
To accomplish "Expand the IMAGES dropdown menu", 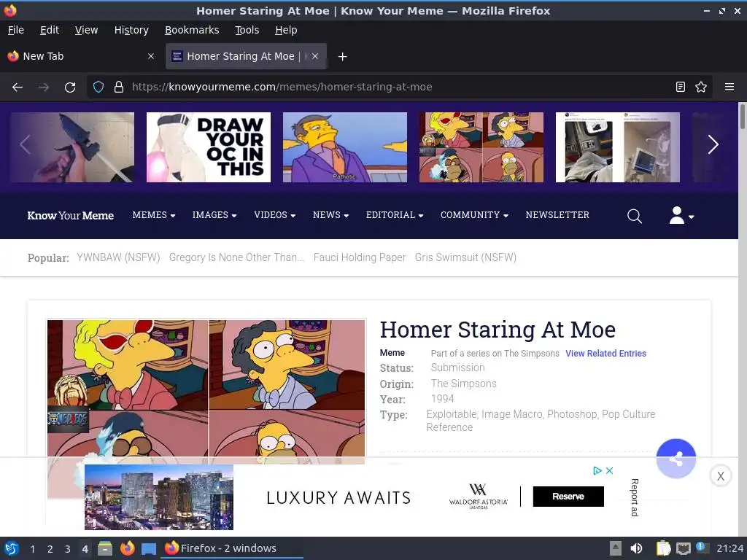I will tap(214, 215).
